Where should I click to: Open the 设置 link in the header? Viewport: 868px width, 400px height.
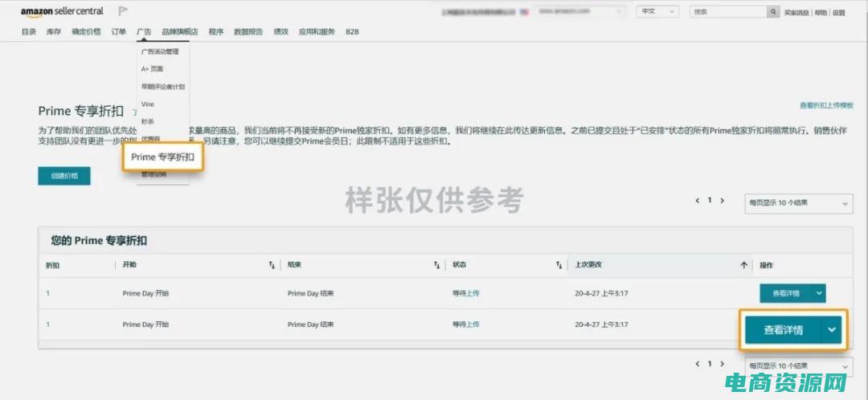[839, 12]
